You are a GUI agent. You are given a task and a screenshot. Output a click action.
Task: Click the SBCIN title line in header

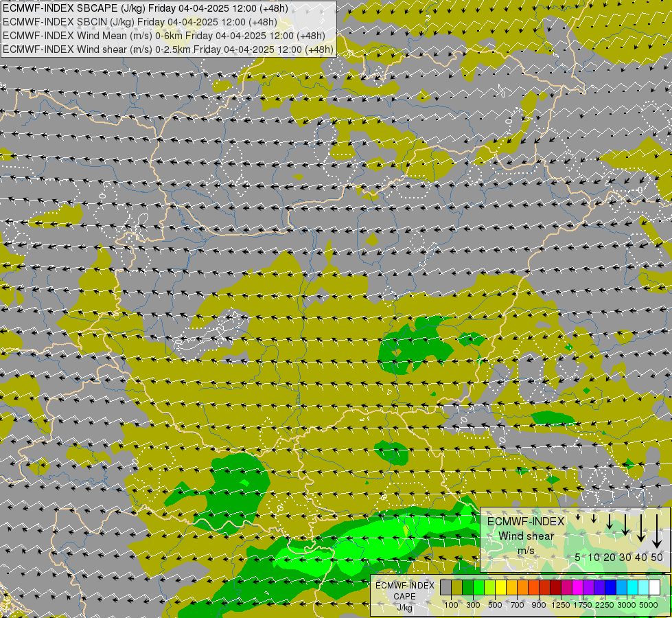click(140, 22)
